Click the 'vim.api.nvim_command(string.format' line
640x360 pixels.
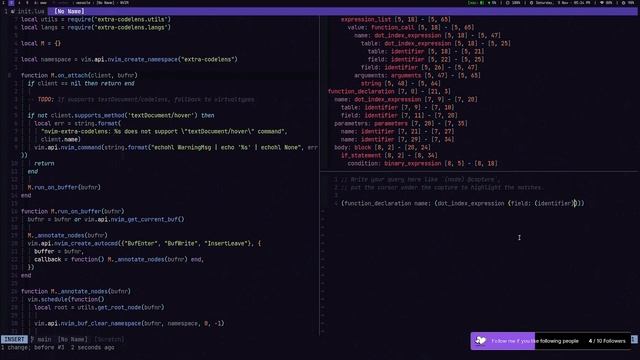coord(176,147)
